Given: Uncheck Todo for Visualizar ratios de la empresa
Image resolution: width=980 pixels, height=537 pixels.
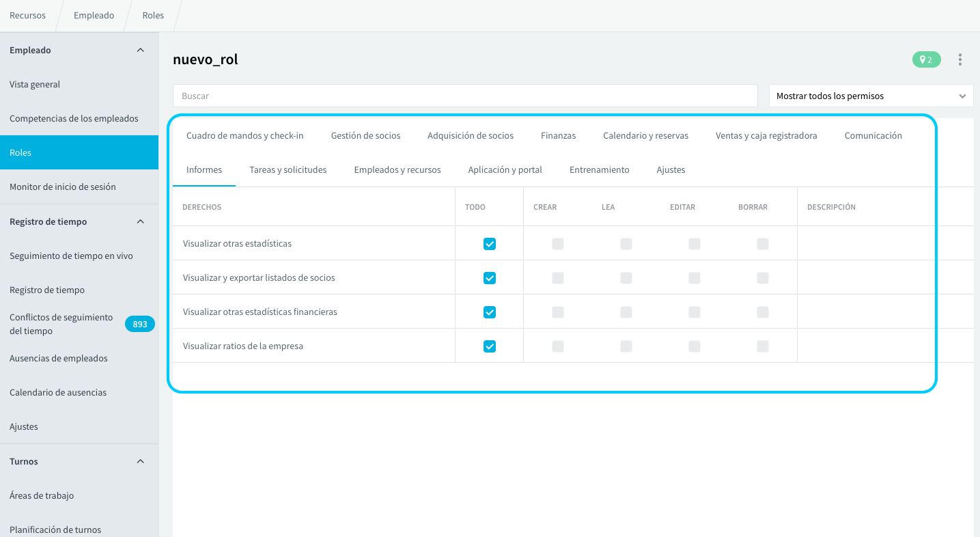Looking at the screenshot, I should click(490, 346).
